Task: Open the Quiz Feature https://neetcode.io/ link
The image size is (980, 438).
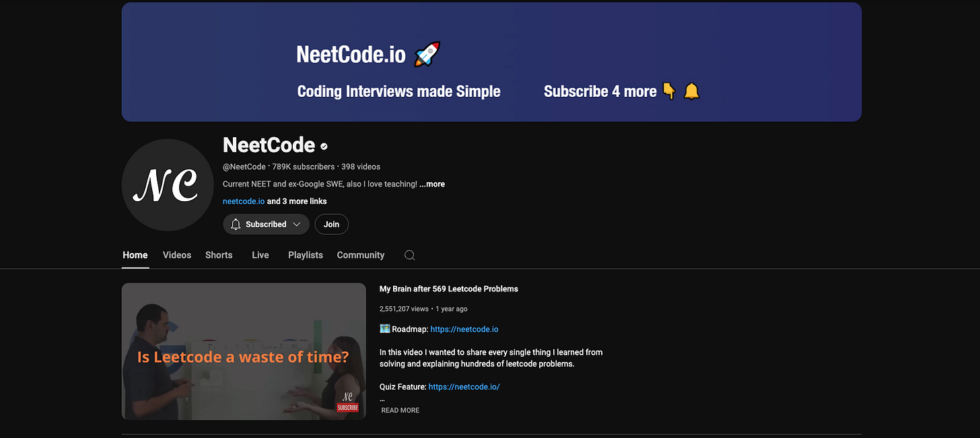Action: pos(464,387)
